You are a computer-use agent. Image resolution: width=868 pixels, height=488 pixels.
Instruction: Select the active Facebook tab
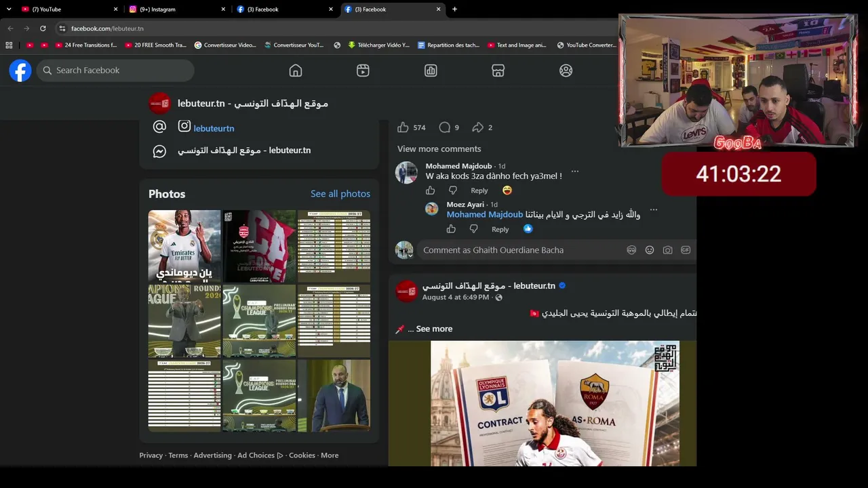(x=392, y=9)
